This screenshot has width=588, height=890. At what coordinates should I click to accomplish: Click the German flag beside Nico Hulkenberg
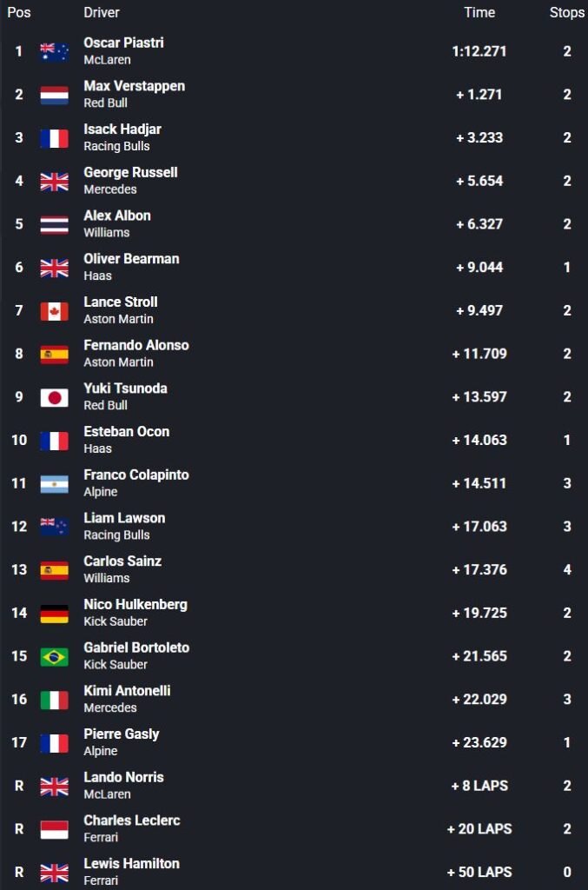pos(55,613)
